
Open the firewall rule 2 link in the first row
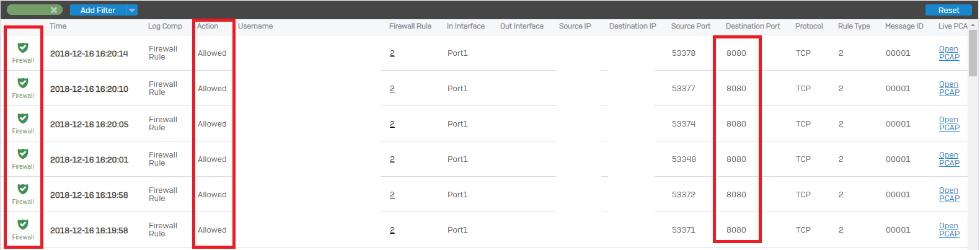pos(392,53)
